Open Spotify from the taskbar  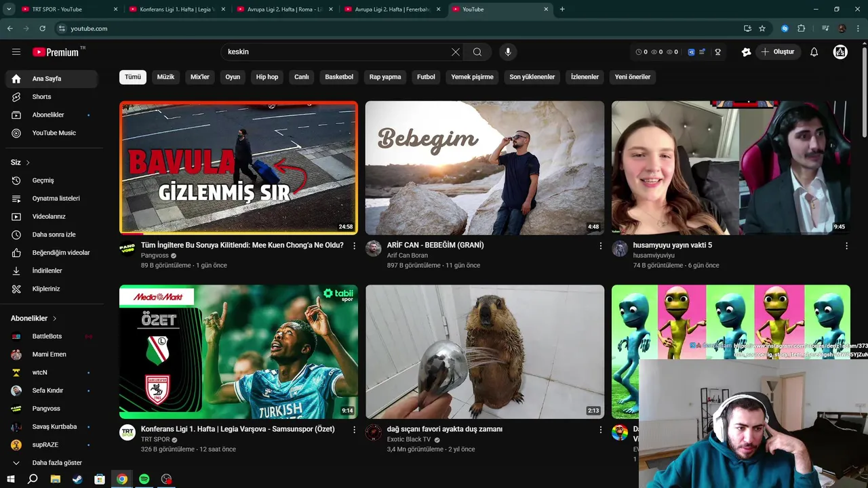(x=144, y=479)
